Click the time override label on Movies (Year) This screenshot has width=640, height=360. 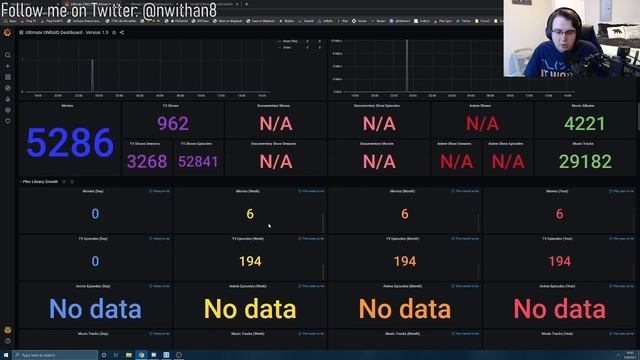pyautogui.click(x=622, y=191)
